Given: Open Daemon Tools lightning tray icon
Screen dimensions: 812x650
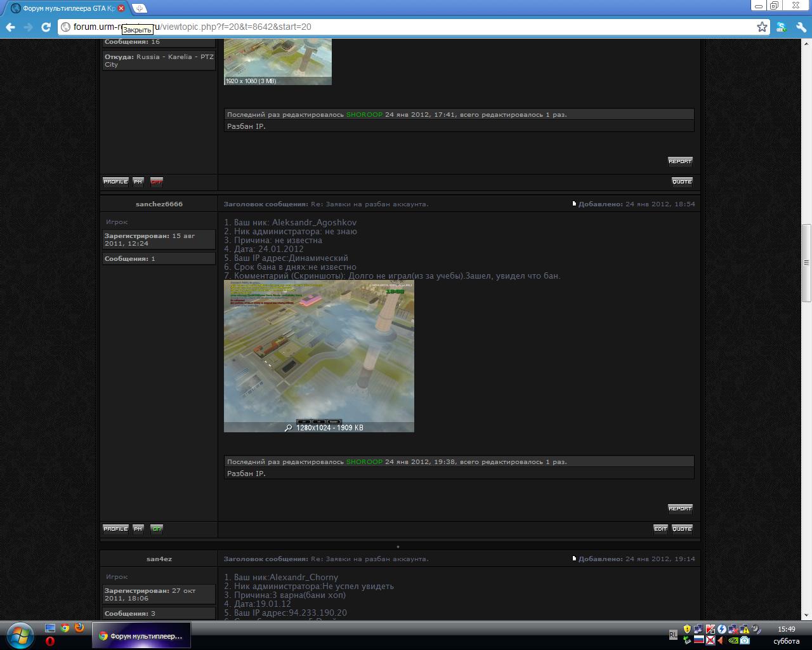Looking at the screenshot, I should tap(722, 629).
